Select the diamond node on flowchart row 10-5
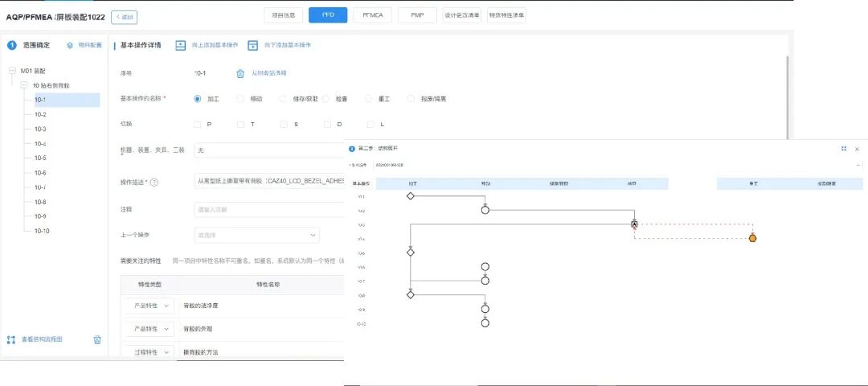 pos(410,253)
